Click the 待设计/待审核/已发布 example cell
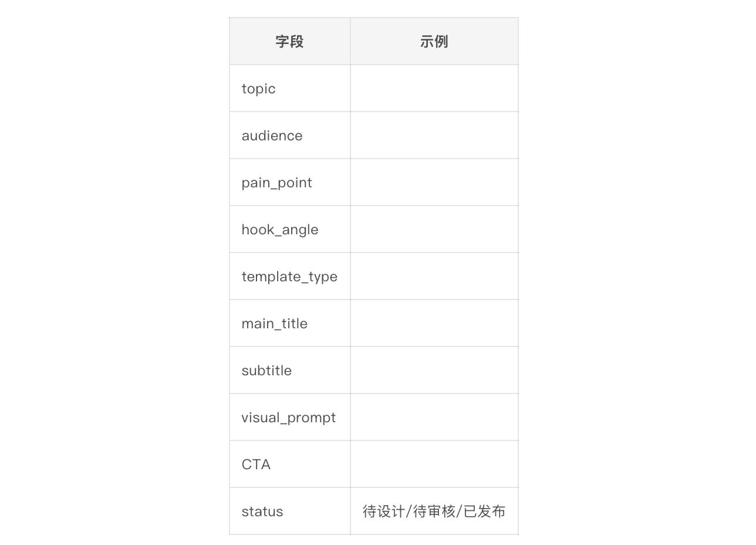 (434, 511)
